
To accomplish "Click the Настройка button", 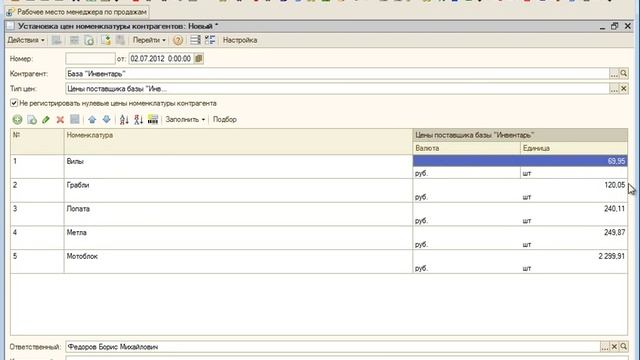I will click(240, 40).
